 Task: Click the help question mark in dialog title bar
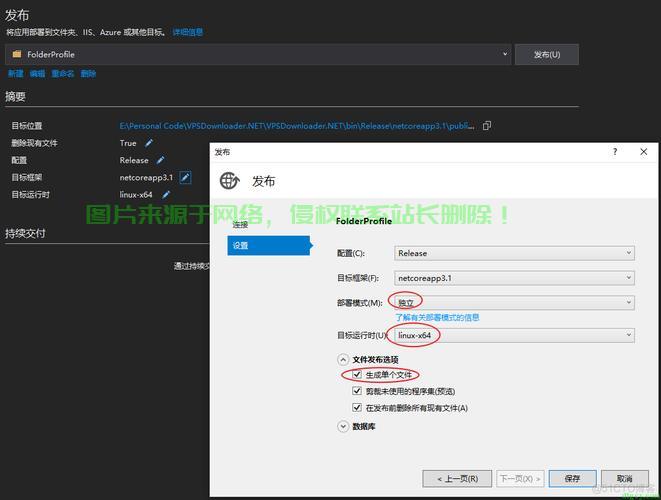(615, 152)
